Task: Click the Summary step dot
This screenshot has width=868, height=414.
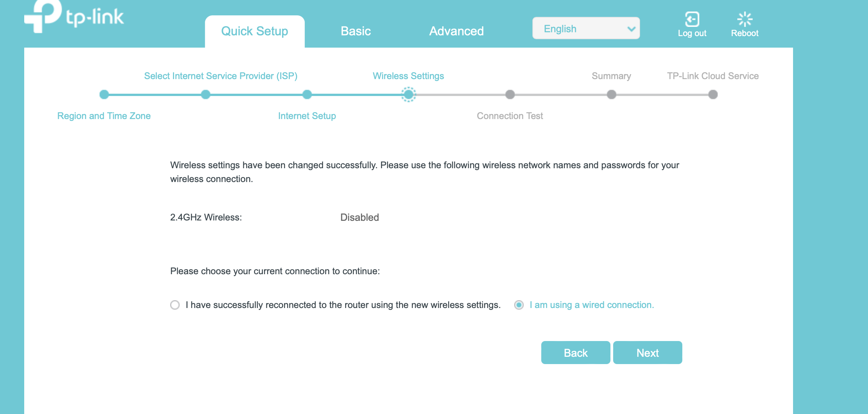Action: point(611,94)
